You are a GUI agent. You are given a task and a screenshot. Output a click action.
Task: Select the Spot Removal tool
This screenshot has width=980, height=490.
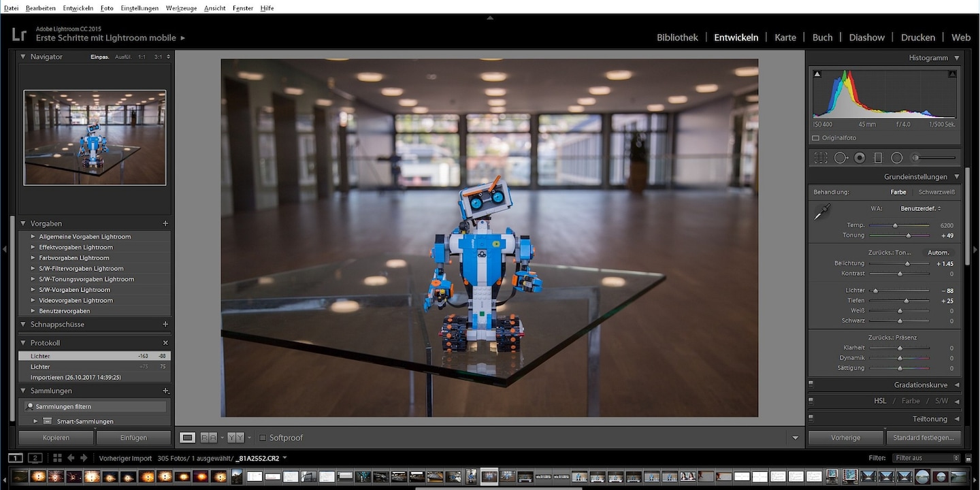tap(840, 157)
